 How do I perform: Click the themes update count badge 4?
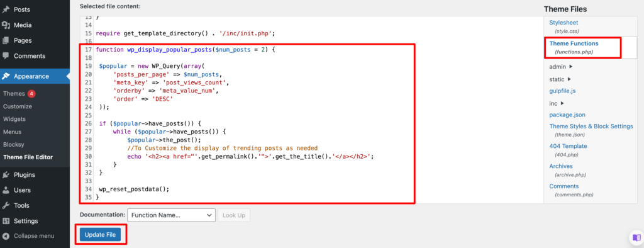coord(31,94)
